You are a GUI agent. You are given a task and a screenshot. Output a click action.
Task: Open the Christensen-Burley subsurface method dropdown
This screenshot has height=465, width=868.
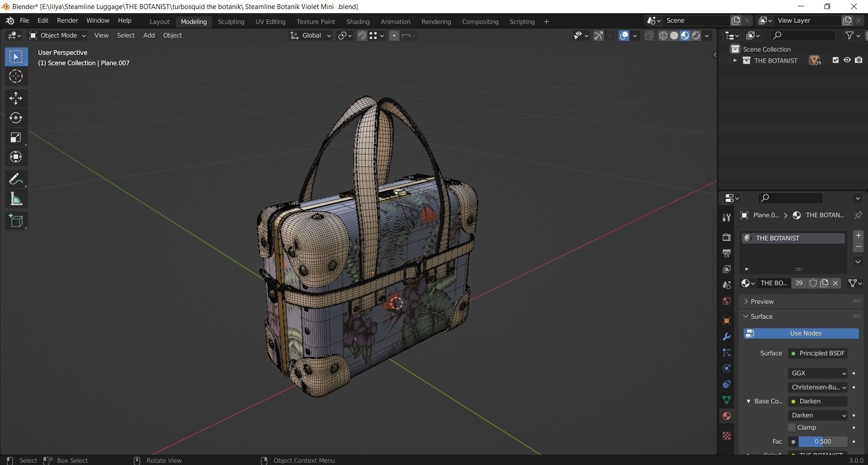tap(818, 387)
